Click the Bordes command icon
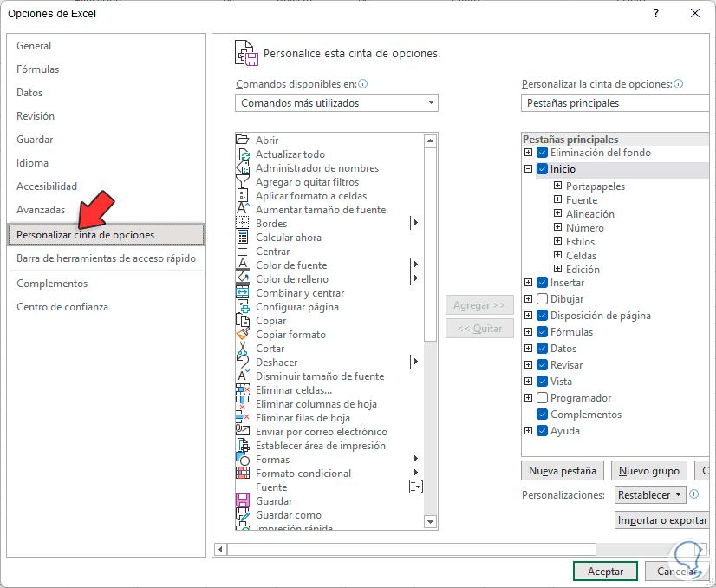Screen dimensions: 716x588 pos(243,224)
